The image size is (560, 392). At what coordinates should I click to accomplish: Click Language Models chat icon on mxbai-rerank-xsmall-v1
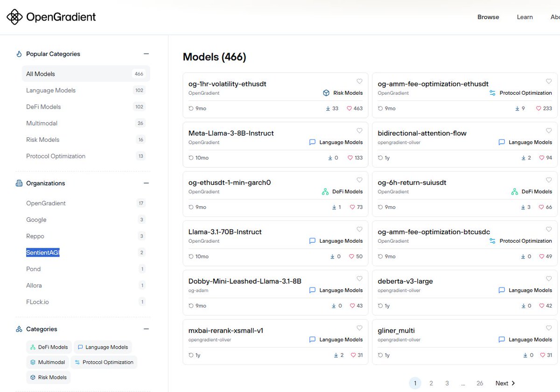pos(313,340)
